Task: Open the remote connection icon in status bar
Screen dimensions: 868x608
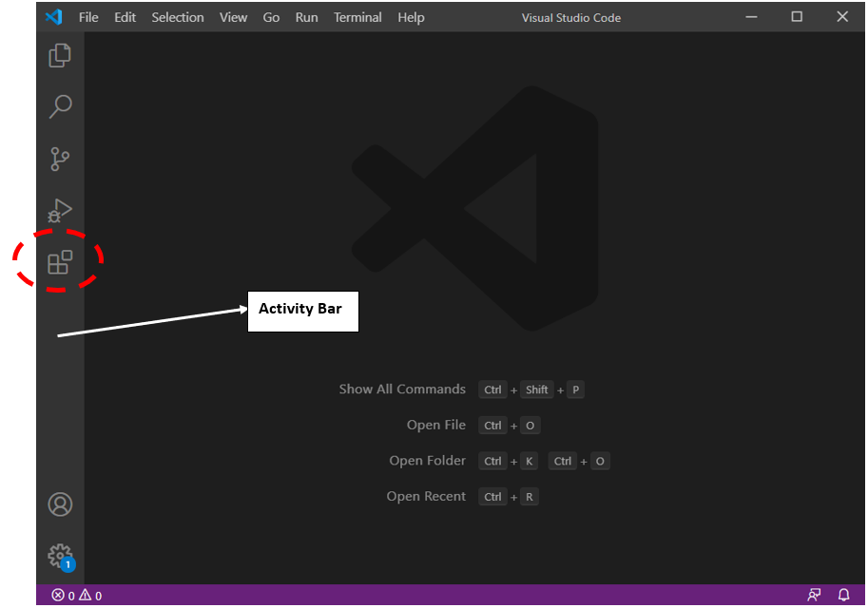Action: [814, 595]
